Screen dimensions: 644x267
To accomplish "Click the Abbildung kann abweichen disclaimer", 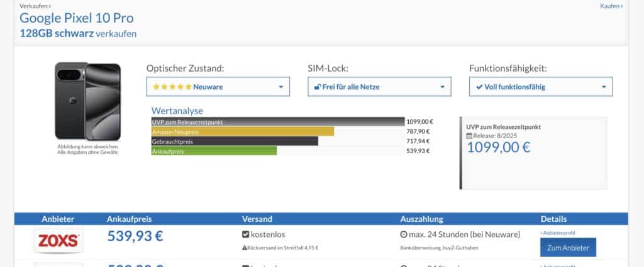I will (88, 150).
